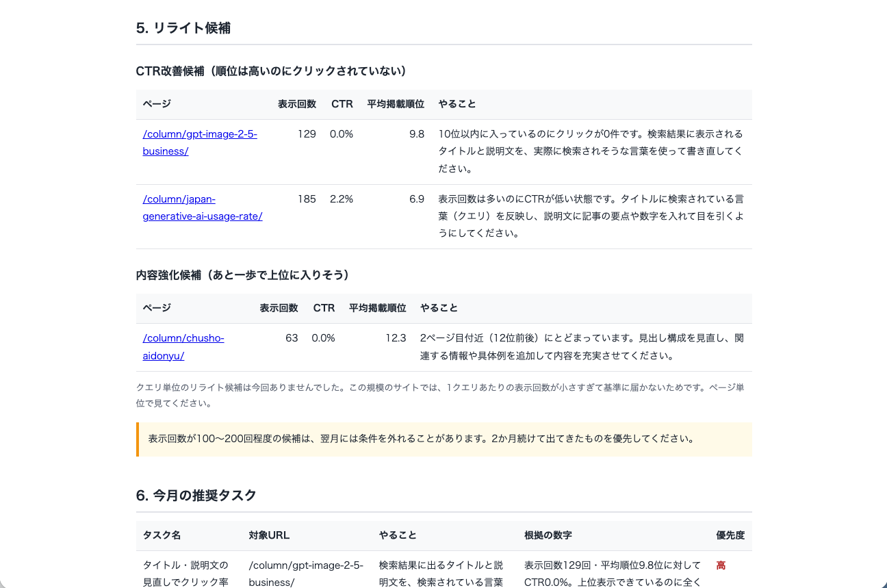This screenshot has height=588, width=887.
Task: Click the impressions value 63
Action: point(292,338)
